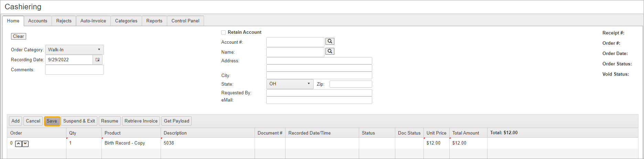Open the Recording Date calendar picker
644x159 pixels.
pyautogui.click(x=98, y=60)
